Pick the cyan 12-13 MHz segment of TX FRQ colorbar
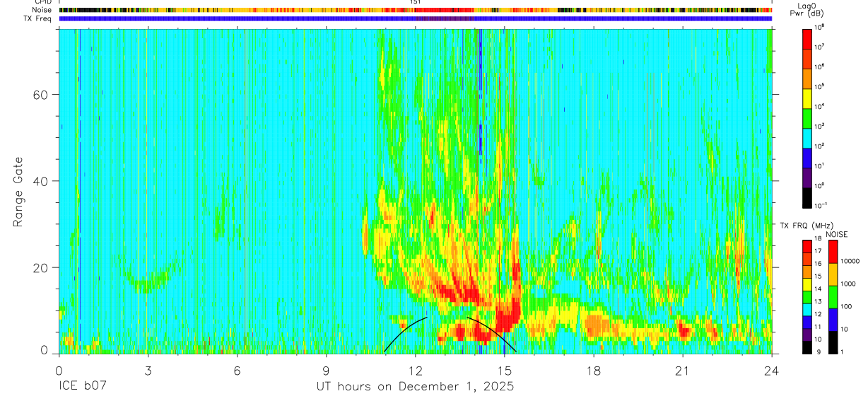Image resolution: width=868 pixels, height=401 pixels. tap(807, 308)
